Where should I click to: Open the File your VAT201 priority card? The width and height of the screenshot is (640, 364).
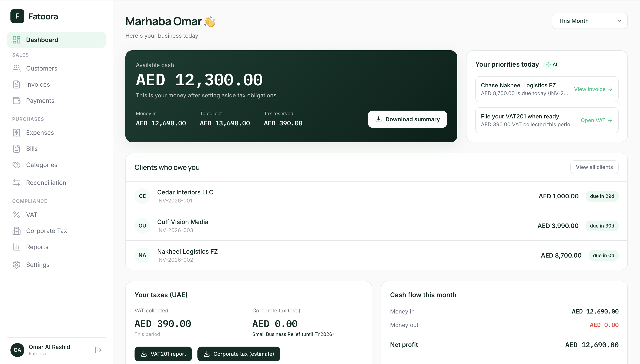[x=547, y=120]
